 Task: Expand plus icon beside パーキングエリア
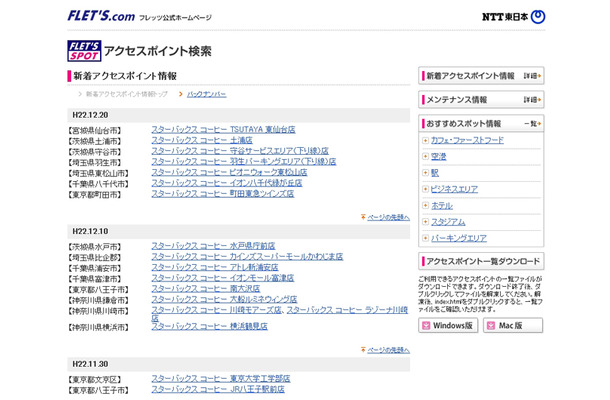425,238
